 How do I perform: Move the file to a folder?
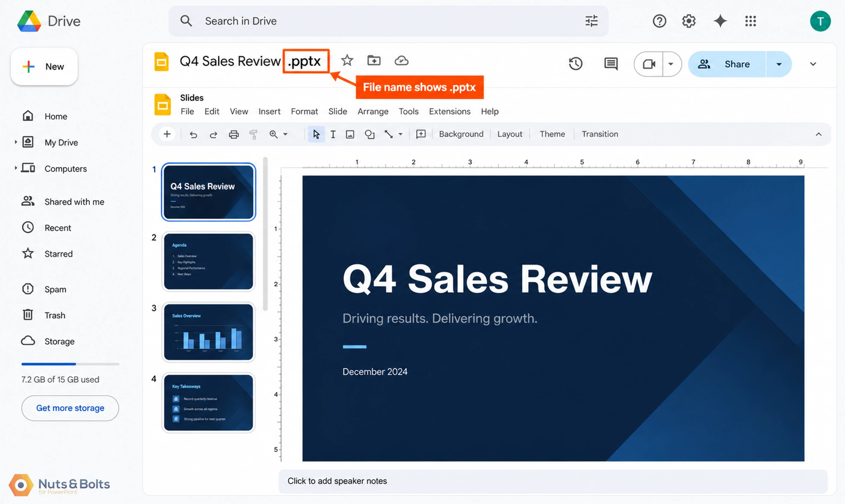[x=374, y=61]
